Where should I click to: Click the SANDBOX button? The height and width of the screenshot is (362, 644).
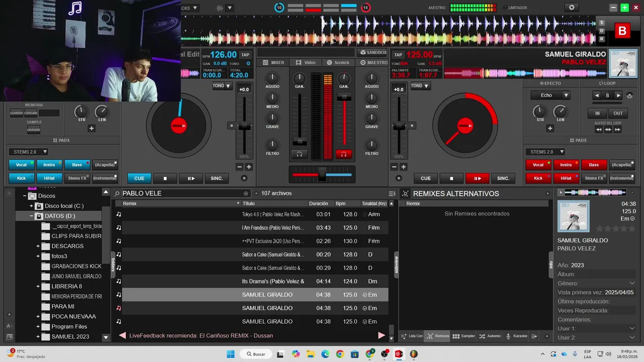373,52
